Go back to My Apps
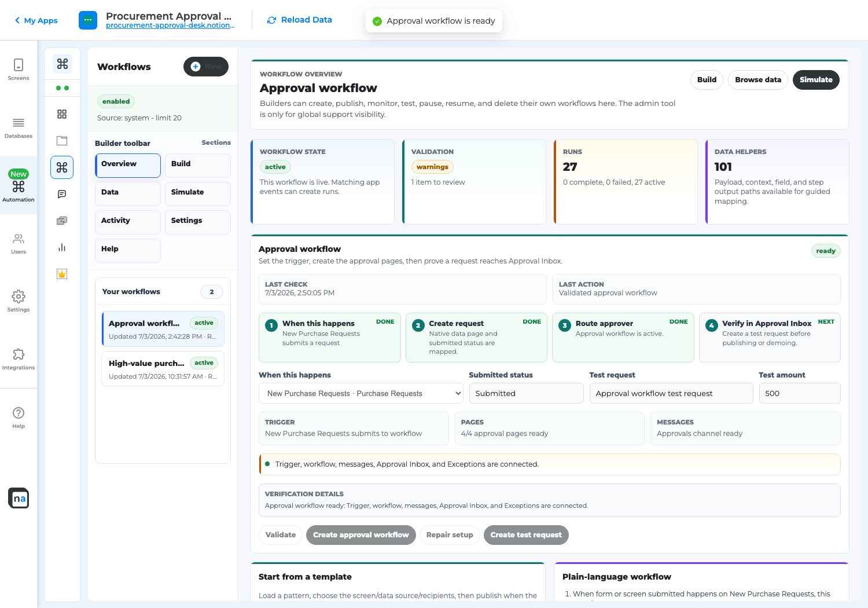 click(x=36, y=20)
